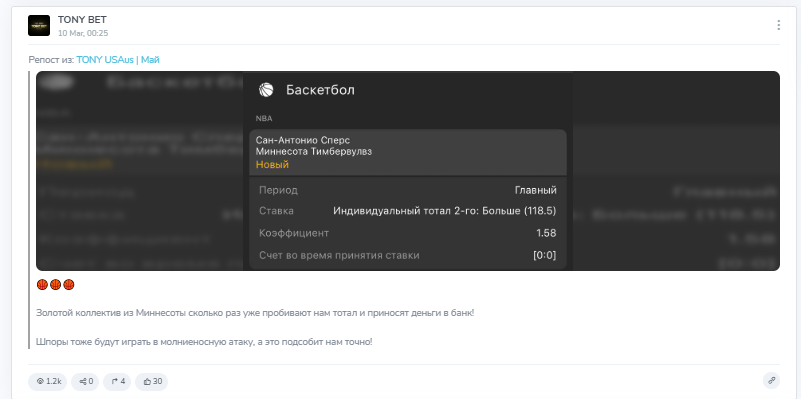Open the bet slip screenshot image
Screen dimensions: 801x399
(408, 171)
